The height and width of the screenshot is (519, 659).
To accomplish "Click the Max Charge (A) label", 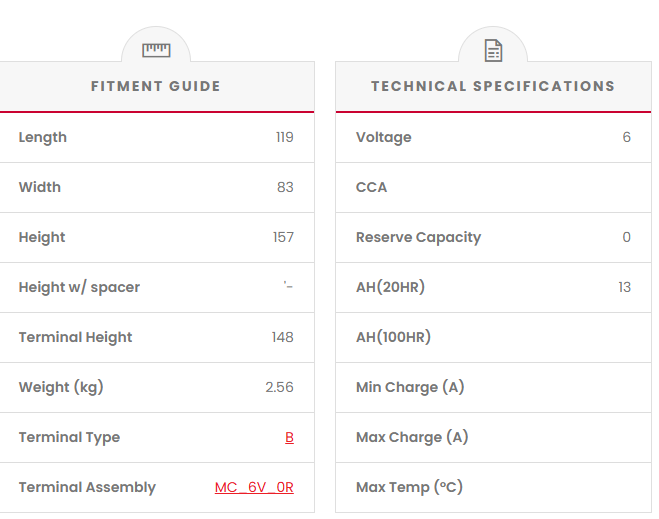I will tap(412, 437).
